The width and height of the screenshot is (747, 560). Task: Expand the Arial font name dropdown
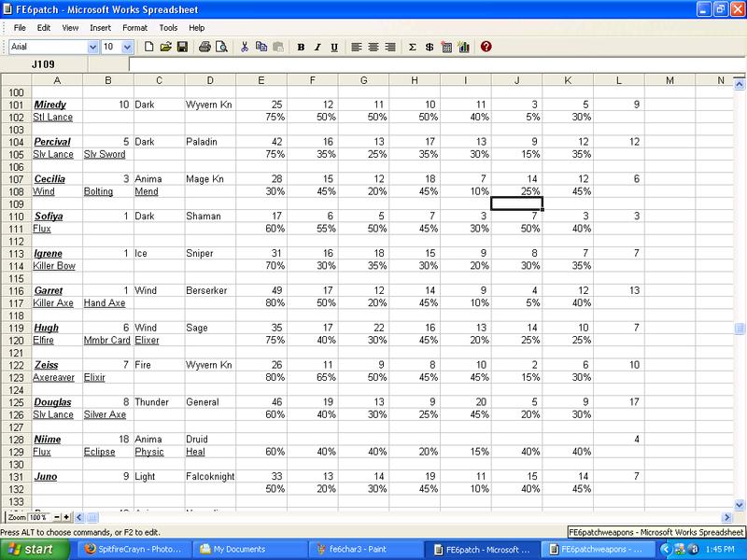(92, 47)
